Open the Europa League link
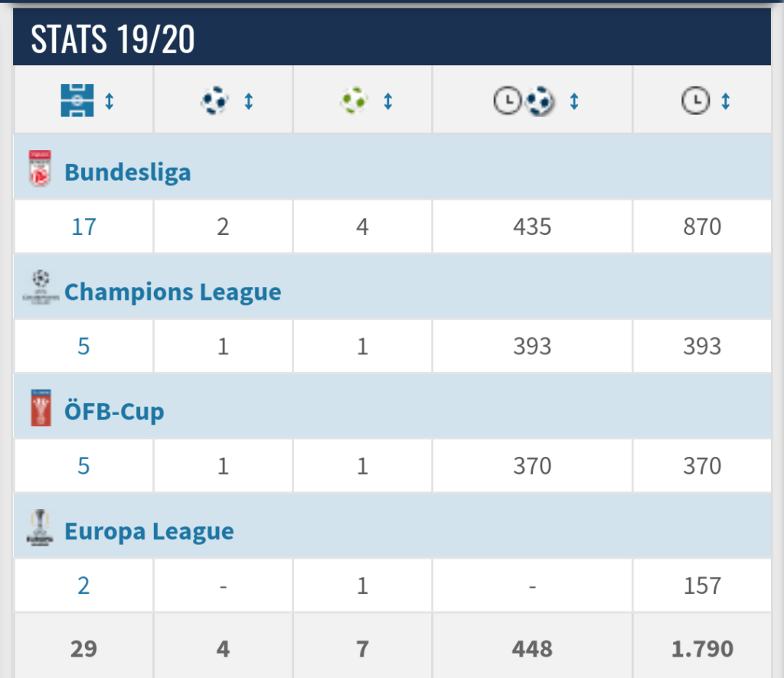784x678 pixels. 149,531
